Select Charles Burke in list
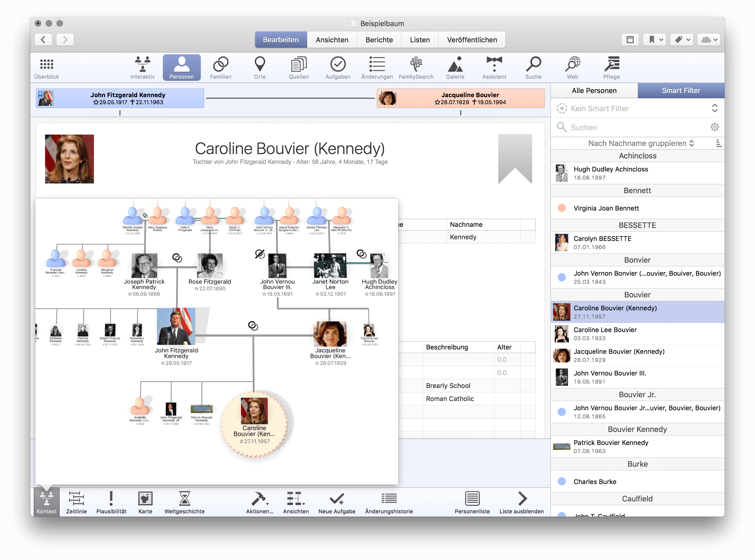755x560 pixels. (x=637, y=481)
